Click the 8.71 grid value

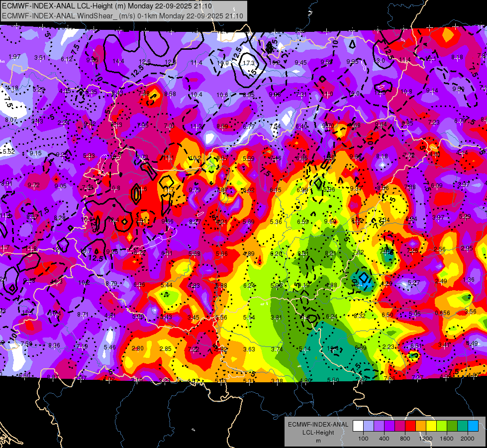tap(83, 315)
